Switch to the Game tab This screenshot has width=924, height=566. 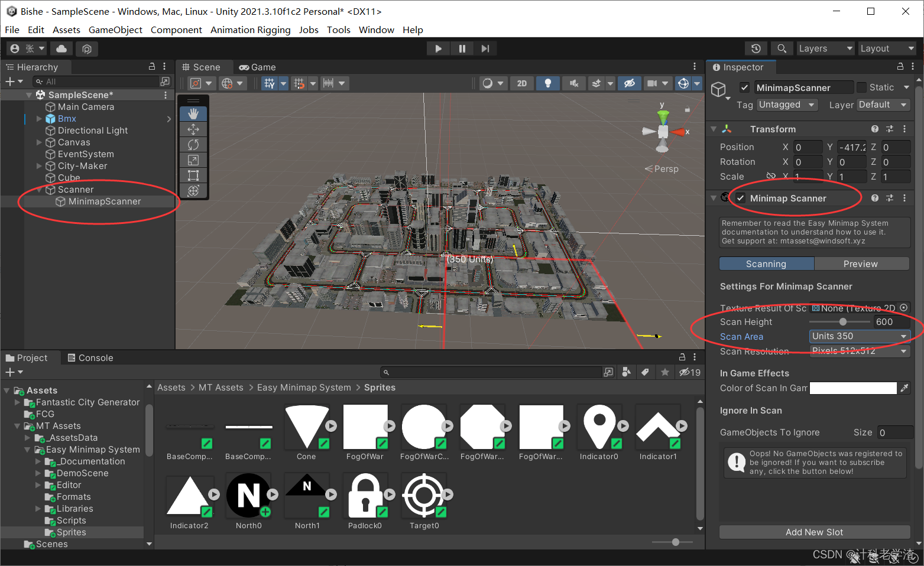click(257, 67)
